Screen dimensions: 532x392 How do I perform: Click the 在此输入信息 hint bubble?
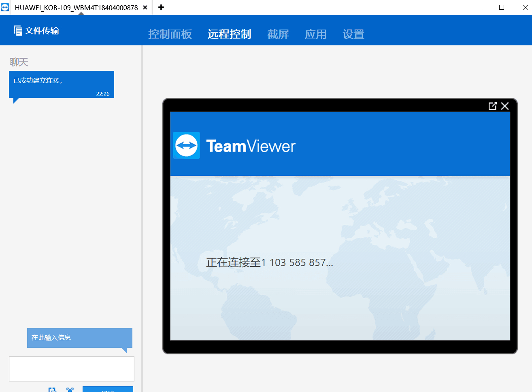pos(80,338)
